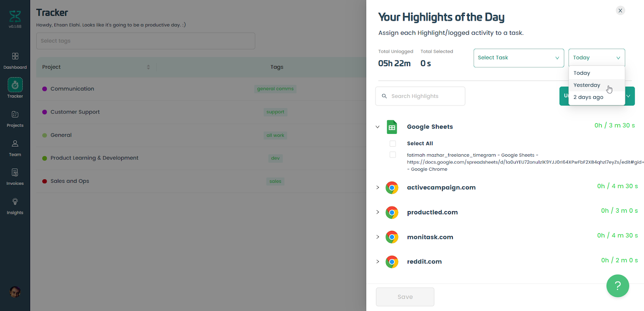Image resolution: width=644 pixels, height=311 pixels.
Task: Expand the monitask.com group
Action: click(x=378, y=237)
